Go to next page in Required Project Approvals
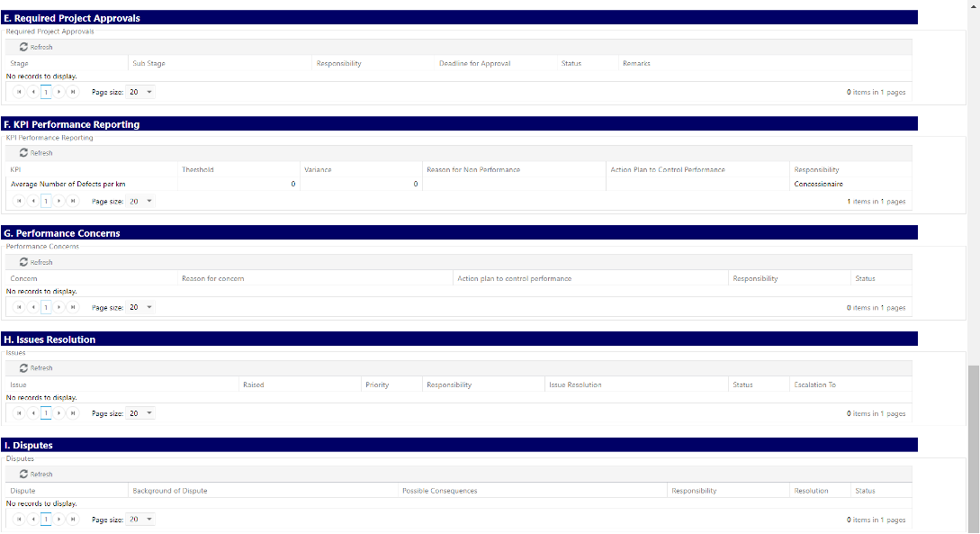 click(58, 92)
